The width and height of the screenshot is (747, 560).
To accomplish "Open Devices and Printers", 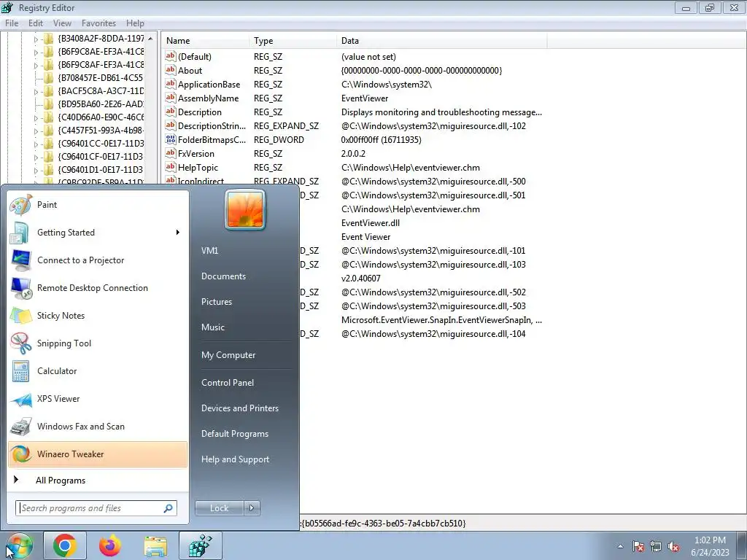I will click(x=239, y=408).
